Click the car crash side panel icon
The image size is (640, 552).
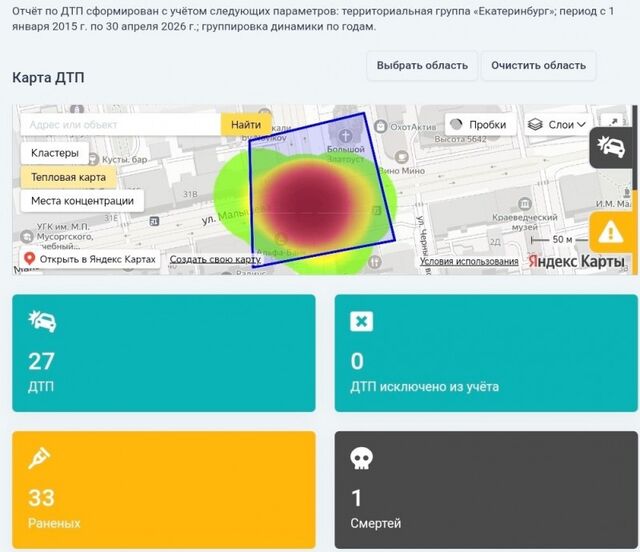[x=611, y=147]
